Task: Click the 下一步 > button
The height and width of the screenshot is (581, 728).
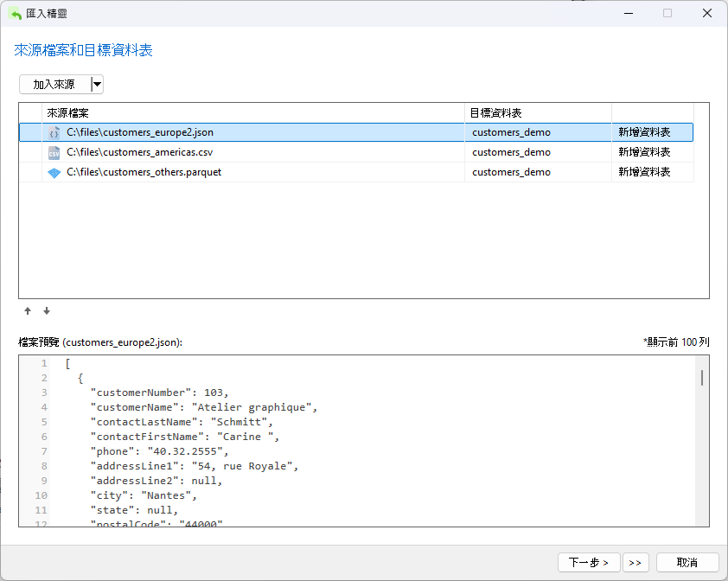Action: pyautogui.click(x=589, y=563)
